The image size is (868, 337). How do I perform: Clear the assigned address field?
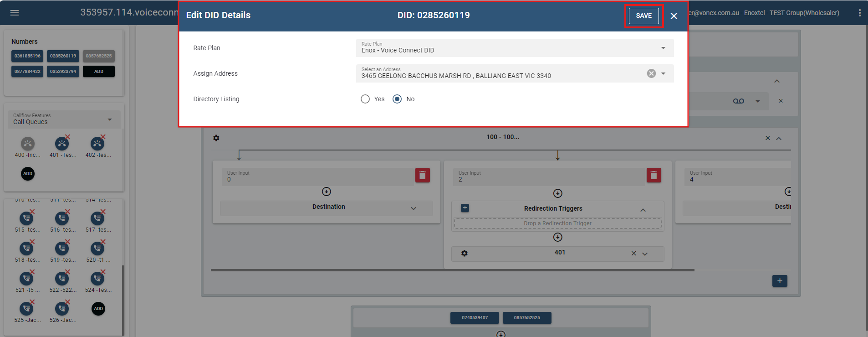651,73
